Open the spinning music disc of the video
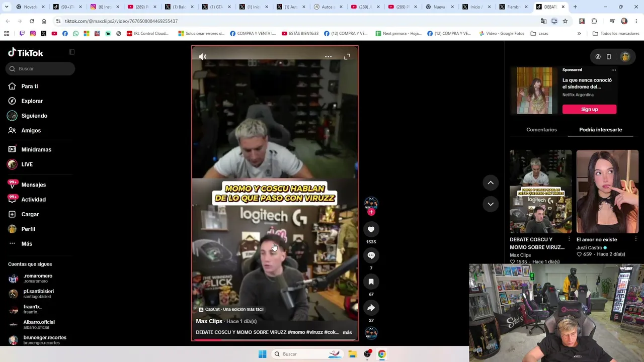The height and width of the screenshot is (362, 644). 371,333
